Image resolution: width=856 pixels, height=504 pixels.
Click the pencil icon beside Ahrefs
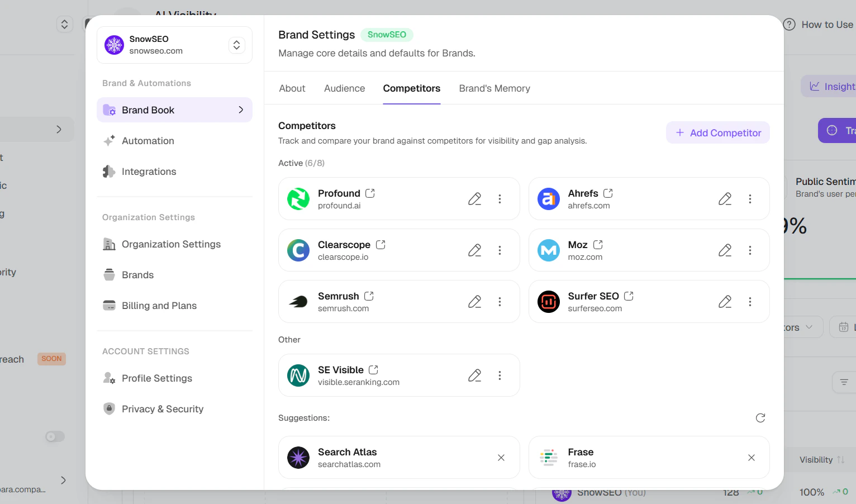coord(725,199)
